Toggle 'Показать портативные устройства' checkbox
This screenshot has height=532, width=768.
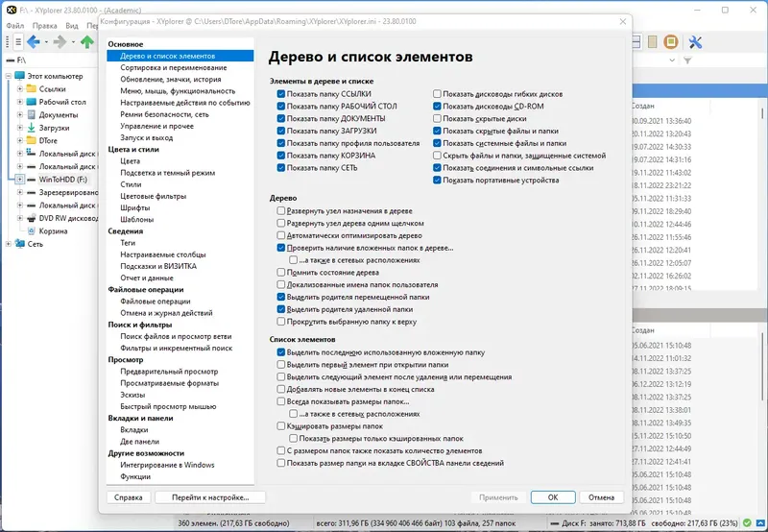[437, 180]
